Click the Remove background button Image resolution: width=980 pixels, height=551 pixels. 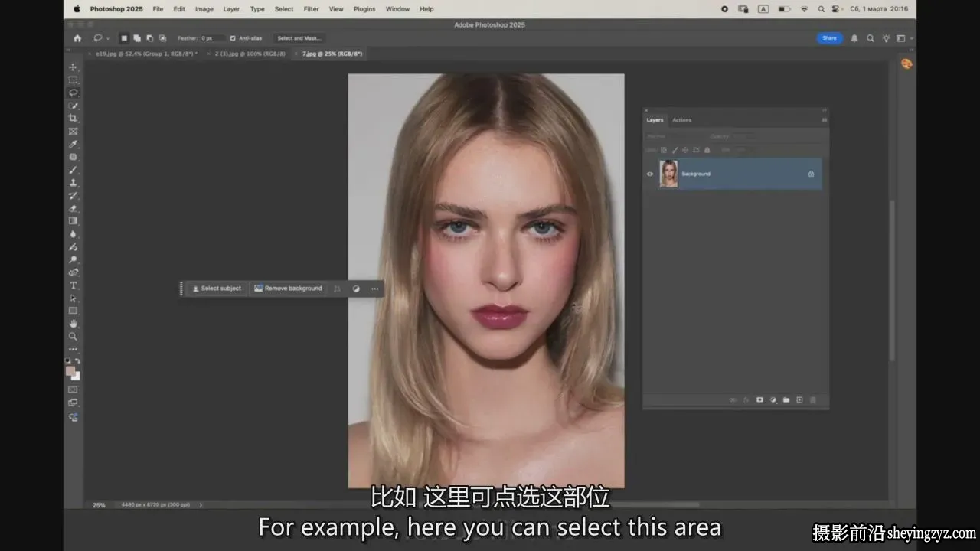[x=288, y=289]
